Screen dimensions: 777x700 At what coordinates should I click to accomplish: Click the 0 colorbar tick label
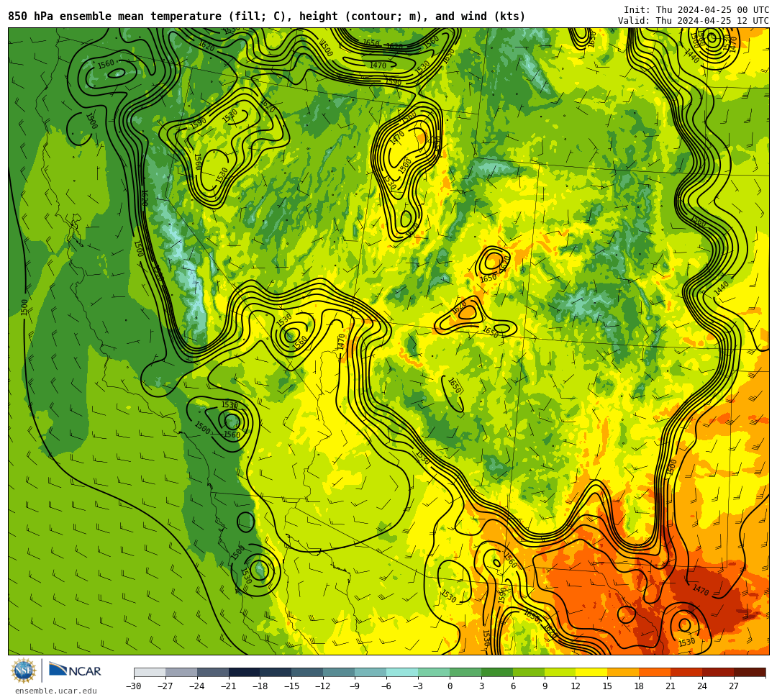tap(450, 686)
